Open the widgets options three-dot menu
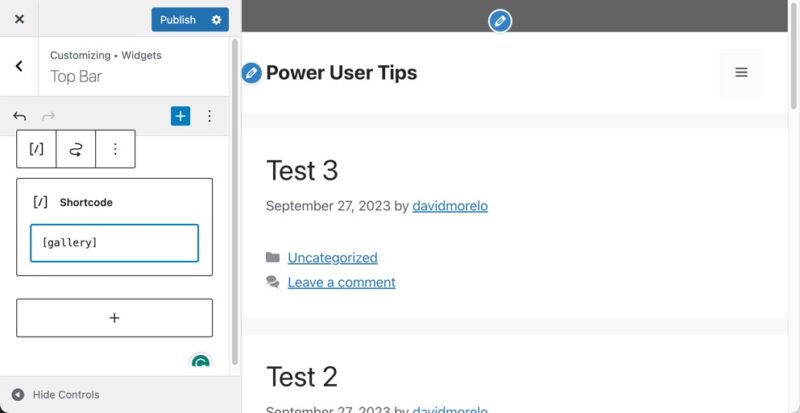The image size is (800, 413). tap(209, 116)
